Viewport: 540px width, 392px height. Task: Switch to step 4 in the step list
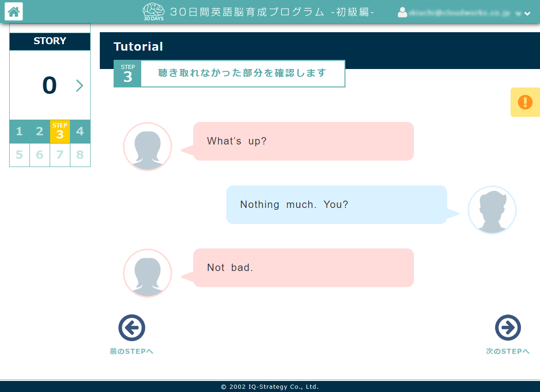(80, 132)
